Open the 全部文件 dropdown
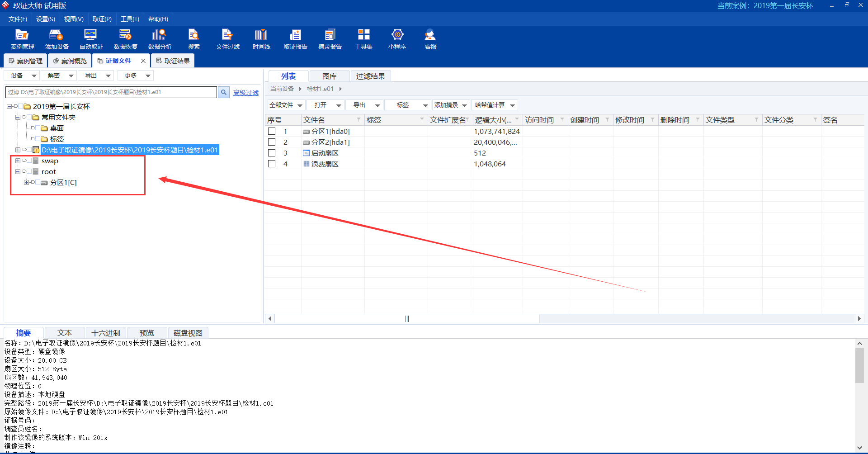Image resolution: width=868 pixels, height=454 pixels. click(x=286, y=105)
